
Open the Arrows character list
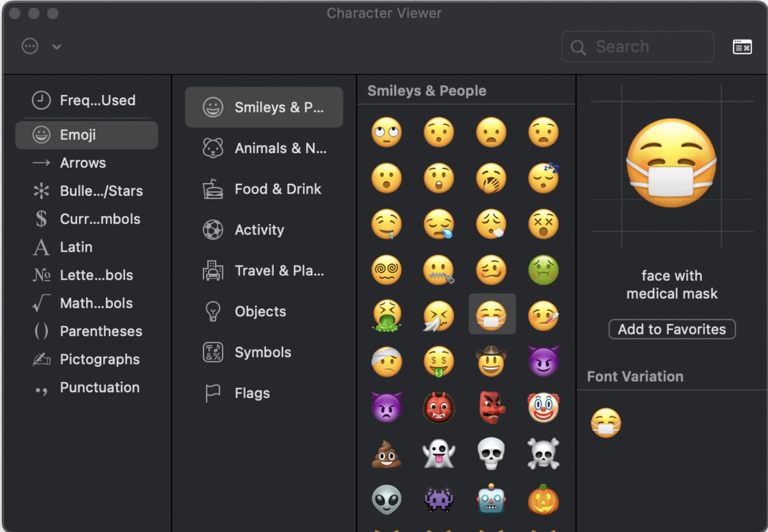coord(83,163)
